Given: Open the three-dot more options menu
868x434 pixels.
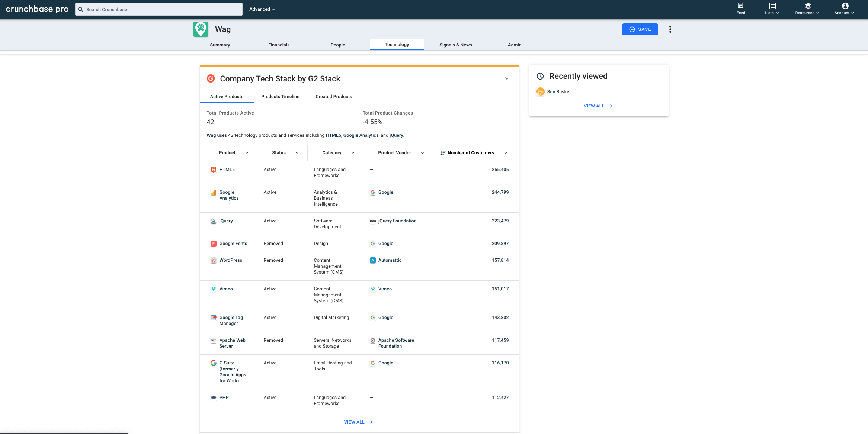Looking at the screenshot, I should click(x=670, y=29).
